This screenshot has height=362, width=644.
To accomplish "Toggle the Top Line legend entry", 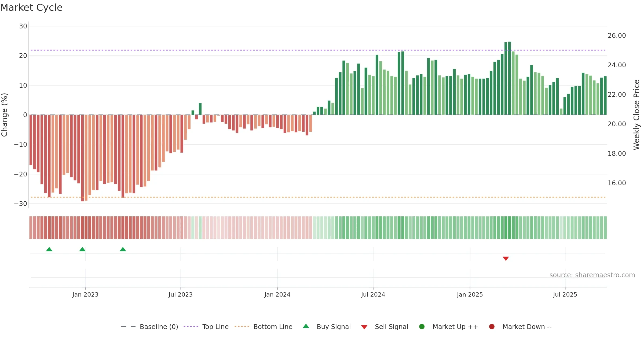I will (x=206, y=327).
